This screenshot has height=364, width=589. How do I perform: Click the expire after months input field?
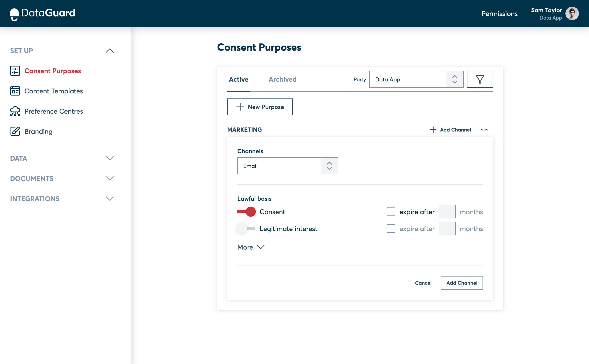[x=447, y=212]
